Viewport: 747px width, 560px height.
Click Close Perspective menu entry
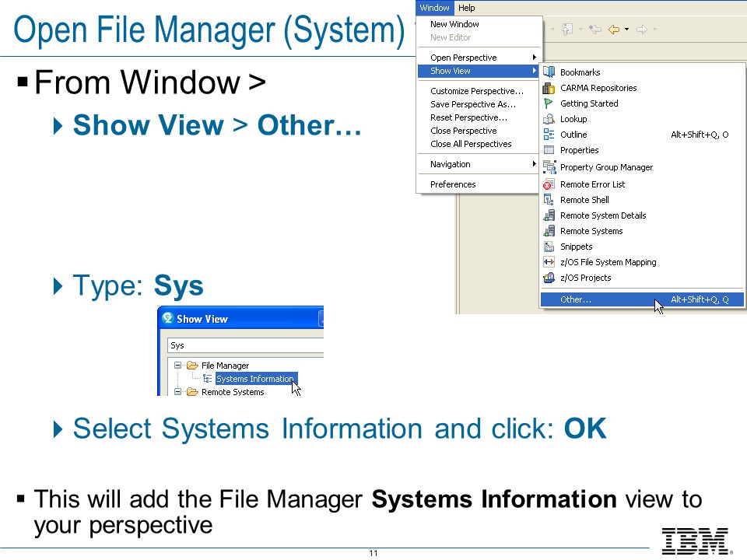[x=464, y=131]
